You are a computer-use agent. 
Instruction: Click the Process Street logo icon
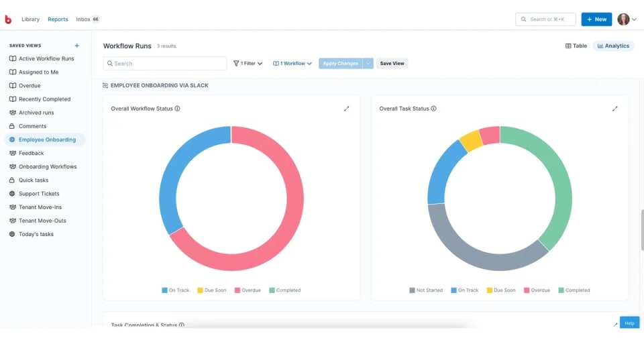(x=8, y=19)
